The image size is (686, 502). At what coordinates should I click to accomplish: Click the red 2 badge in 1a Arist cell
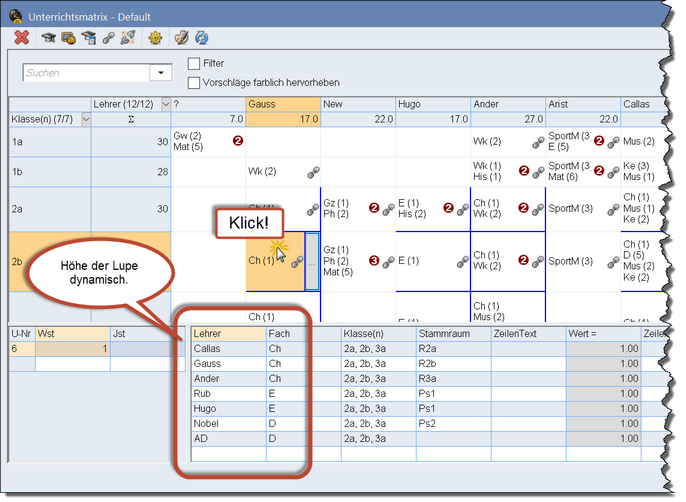(x=599, y=141)
